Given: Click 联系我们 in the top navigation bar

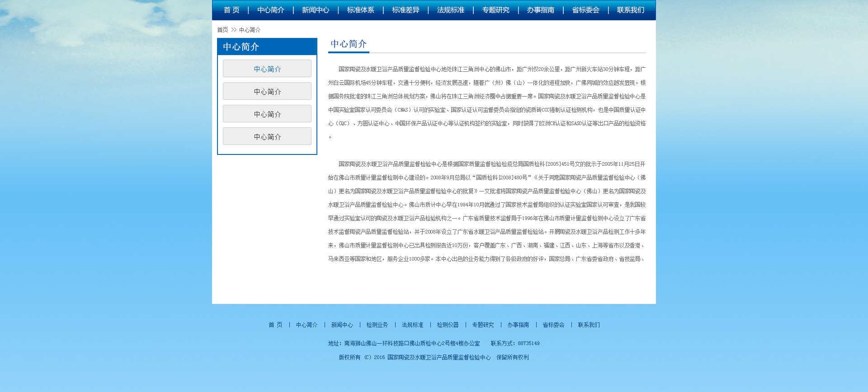Looking at the screenshot, I should (631, 10).
